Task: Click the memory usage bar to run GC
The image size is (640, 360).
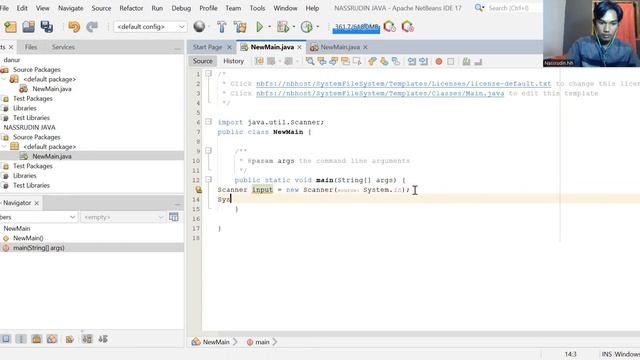Action: [356, 27]
